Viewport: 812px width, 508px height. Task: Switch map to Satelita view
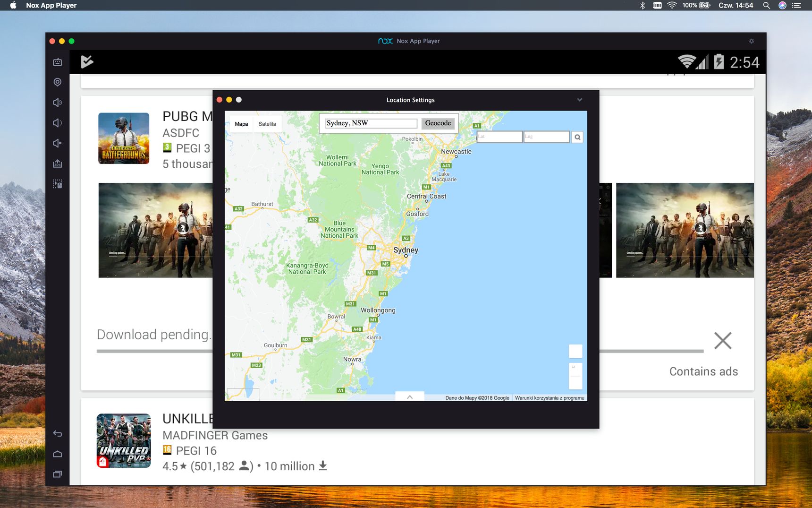[267, 124]
